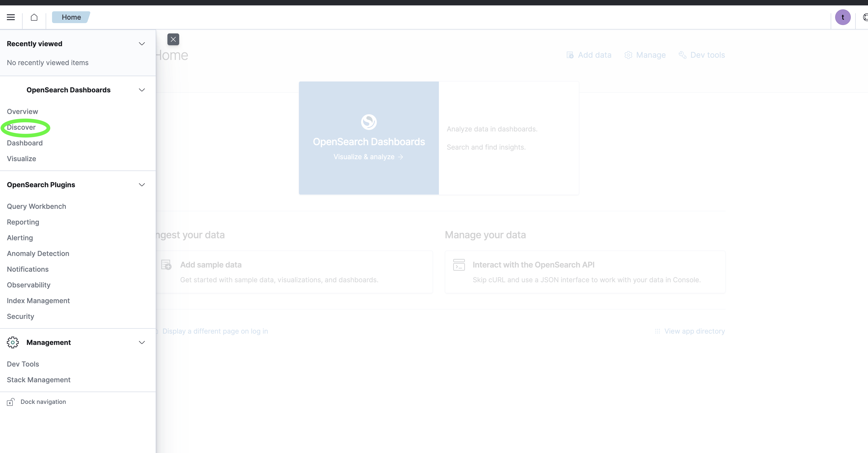
Task: Click the Home breadcrumb
Action: (x=71, y=17)
